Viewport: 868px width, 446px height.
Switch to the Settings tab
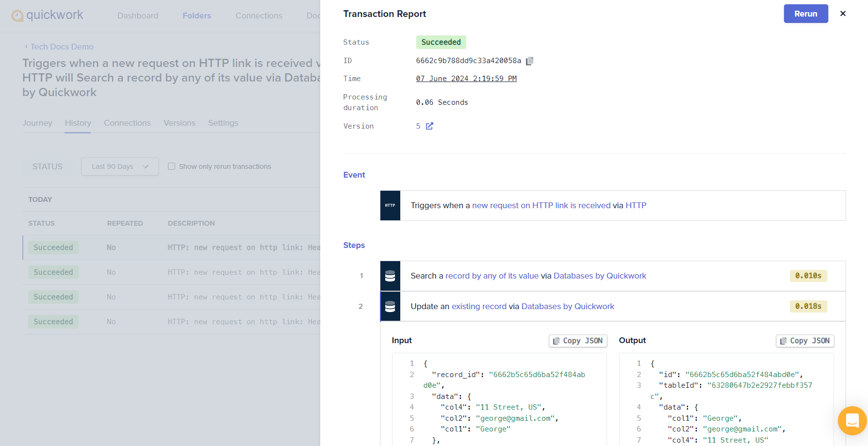pos(223,123)
